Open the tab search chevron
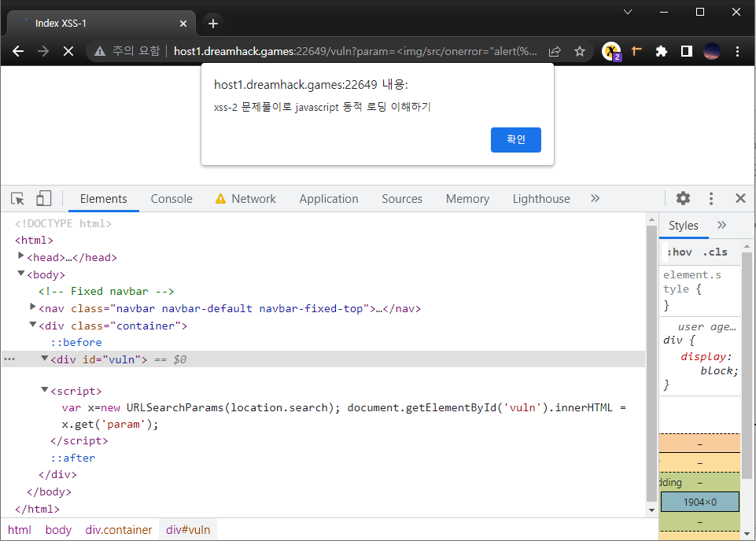The width and height of the screenshot is (756, 541). click(x=628, y=12)
